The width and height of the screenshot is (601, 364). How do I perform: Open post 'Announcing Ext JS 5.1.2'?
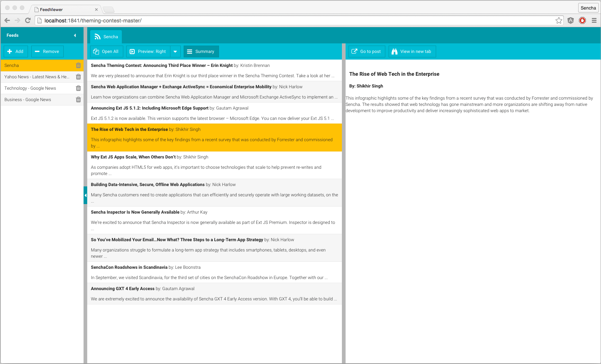pyautogui.click(x=215, y=113)
